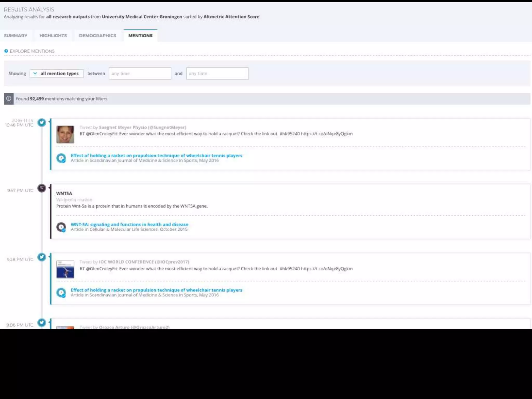Open the Highlights tab
The image size is (532, 399).
(53, 36)
